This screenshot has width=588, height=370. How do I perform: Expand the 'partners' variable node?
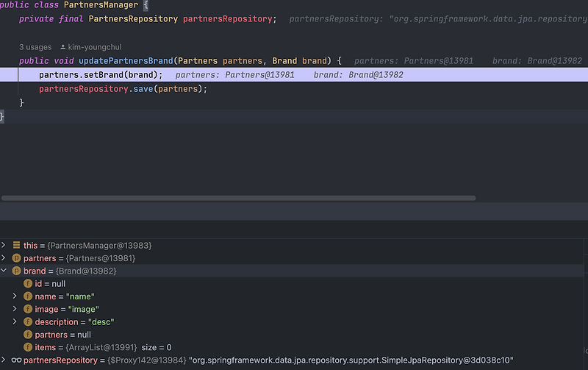point(4,257)
